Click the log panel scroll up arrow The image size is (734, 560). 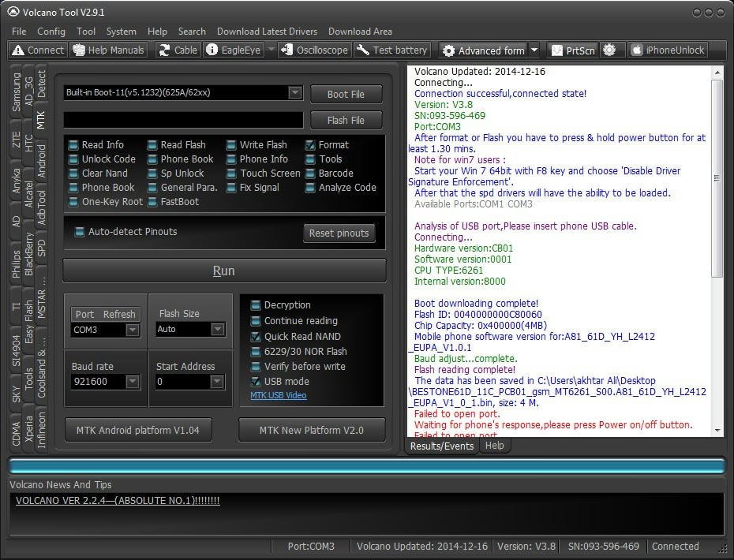click(x=717, y=73)
